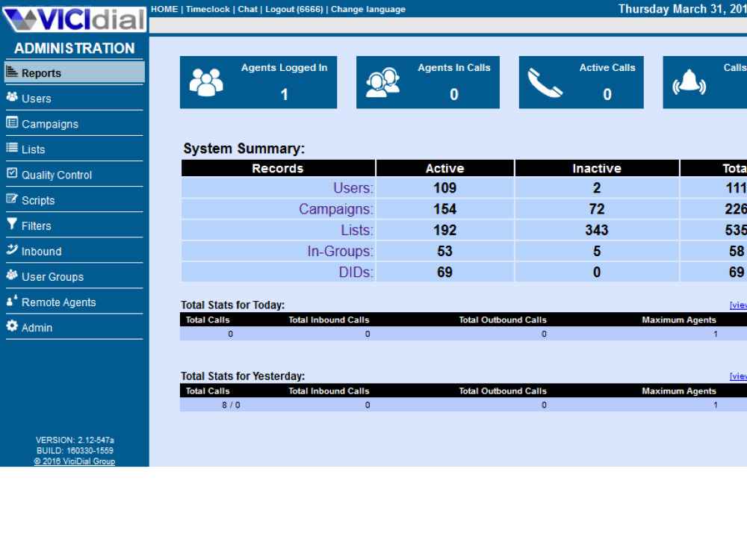747x560 pixels.
Task: Click Logout (6666) link
Action: coord(294,9)
